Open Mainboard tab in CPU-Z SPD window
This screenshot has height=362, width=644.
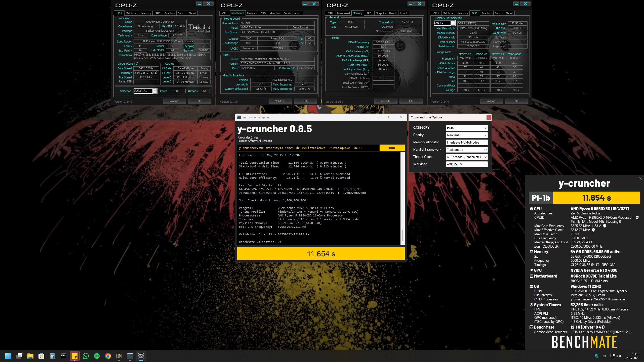[x=449, y=13]
